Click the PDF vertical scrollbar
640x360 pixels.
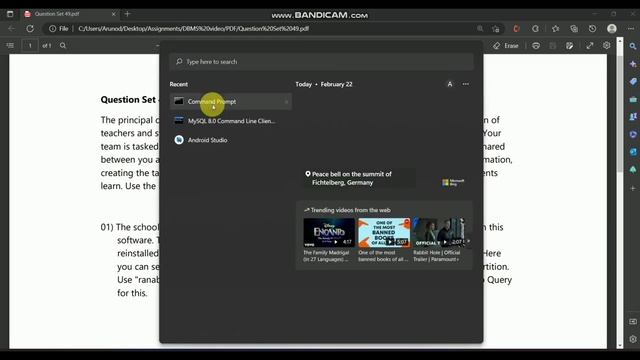click(620, 114)
